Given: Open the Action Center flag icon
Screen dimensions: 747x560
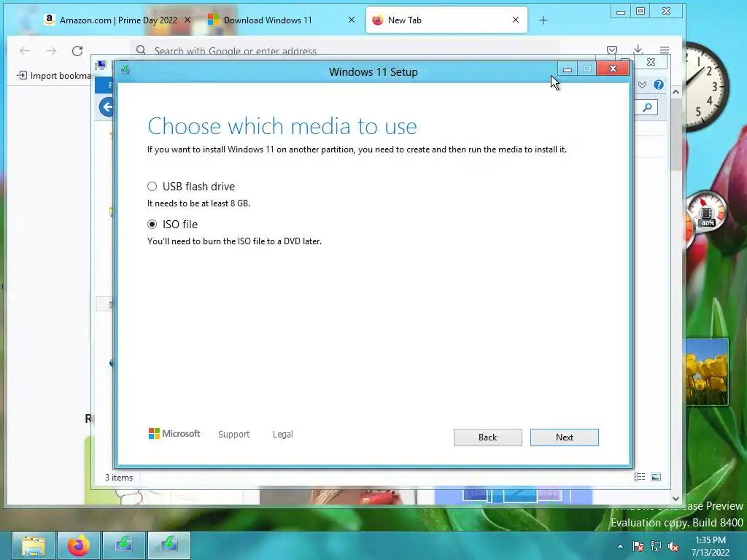Looking at the screenshot, I should (638, 546).
